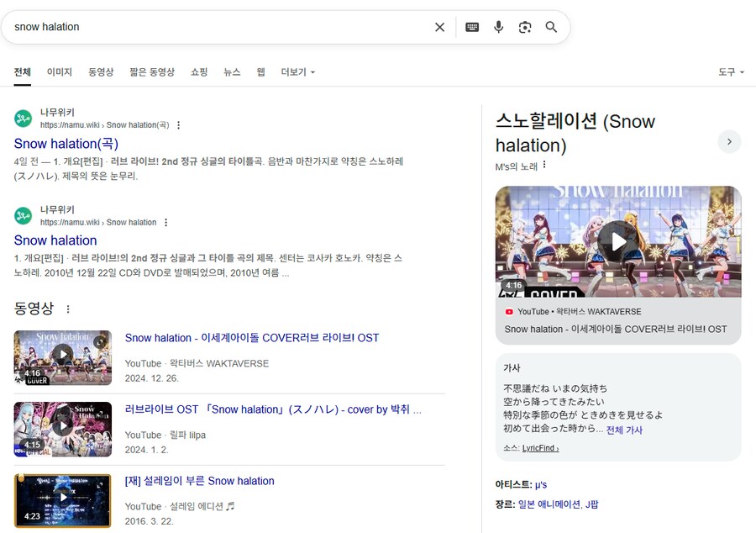This screenshot has width=756, height=533.
Task: Click the 릴파 lilpa channel text
Action: click(187, 435)
